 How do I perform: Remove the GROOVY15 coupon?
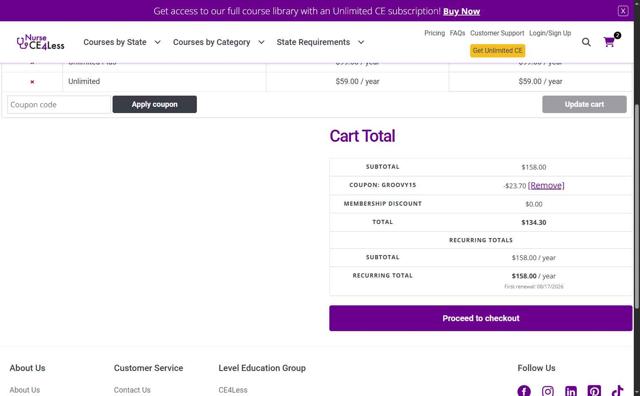click(546, 186)
